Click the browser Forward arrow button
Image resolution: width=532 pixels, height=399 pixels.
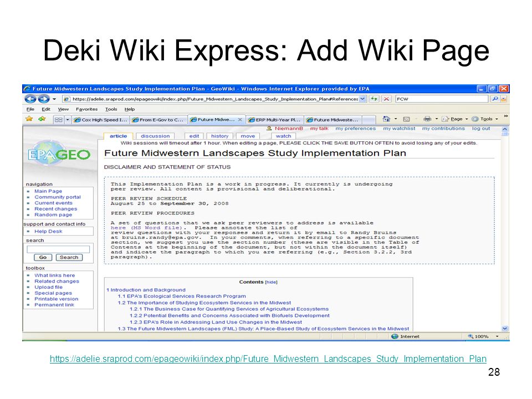[x=44, y=99]
